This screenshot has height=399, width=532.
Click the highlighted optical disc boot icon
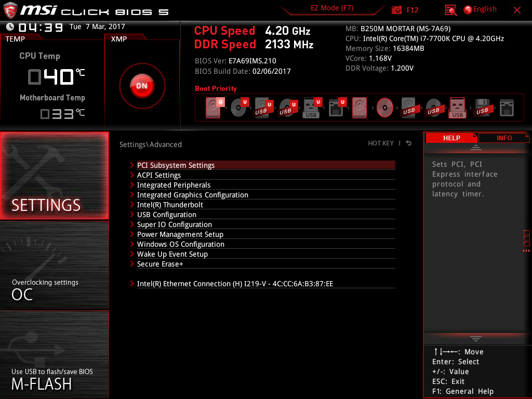[x=384, y=108]
